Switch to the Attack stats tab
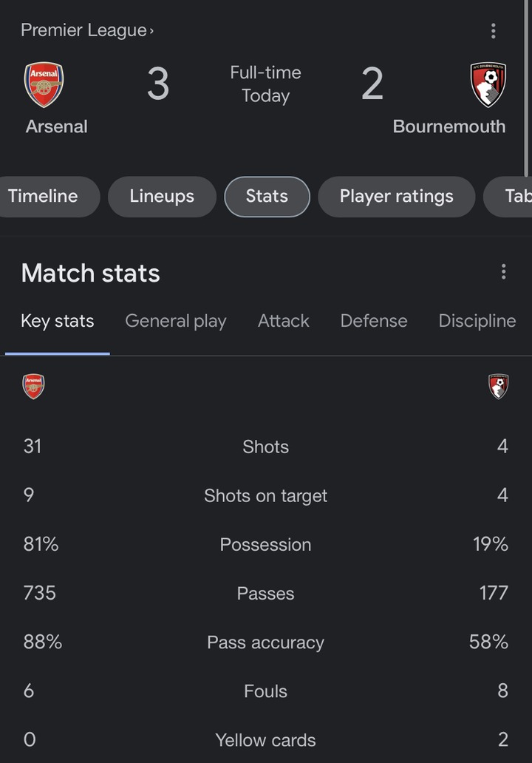This screenshot has width=532, height=763. click(x=284, y=321)
